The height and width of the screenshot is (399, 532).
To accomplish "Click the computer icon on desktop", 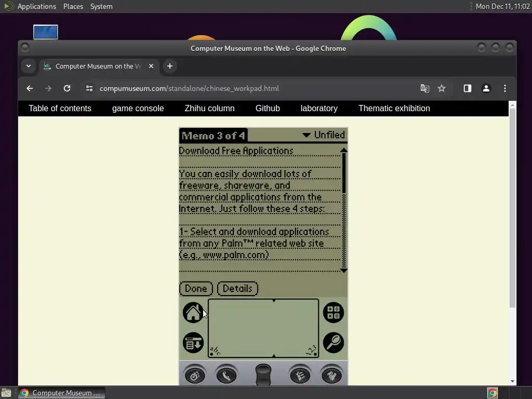I will pos(46,32).
